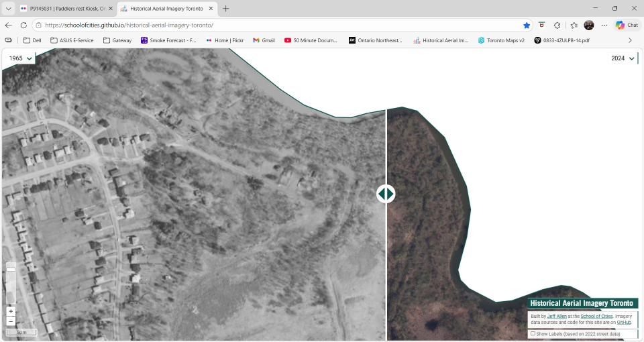Click the map zoom in plus button
Viewport: 644px width, 342px height.
(x=11, y=312)
